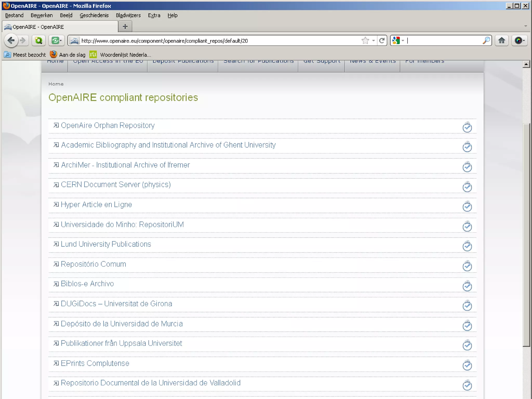Open Publikationer från Uppsala Universitet link
The height and width of the screenshot is (399, 532).
(x=121, y=343)
